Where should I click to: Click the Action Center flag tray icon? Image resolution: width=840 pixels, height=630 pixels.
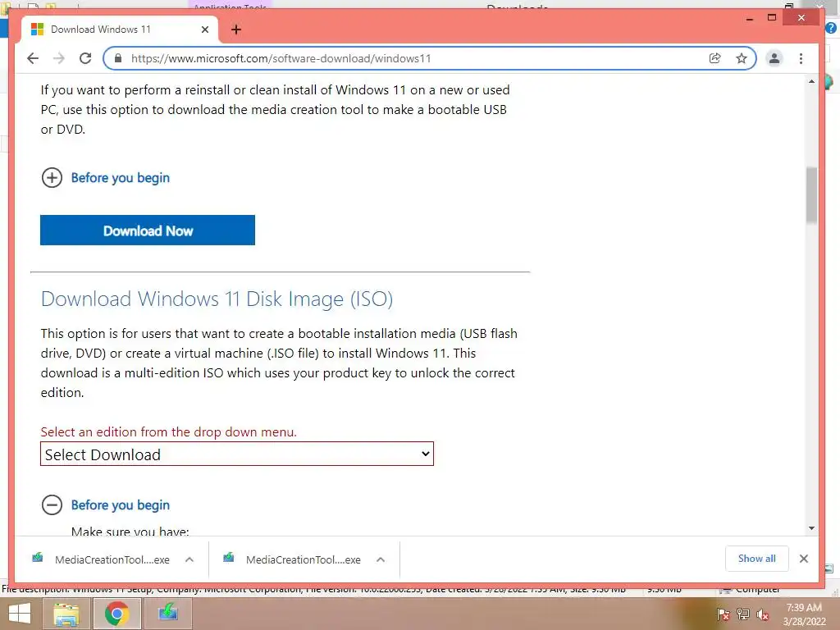pos(723,614)
